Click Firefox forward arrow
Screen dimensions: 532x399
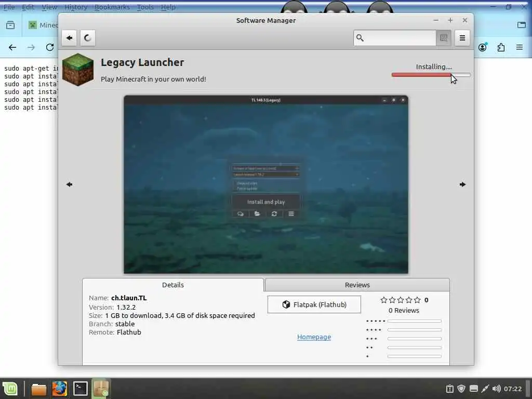[31, 47]
